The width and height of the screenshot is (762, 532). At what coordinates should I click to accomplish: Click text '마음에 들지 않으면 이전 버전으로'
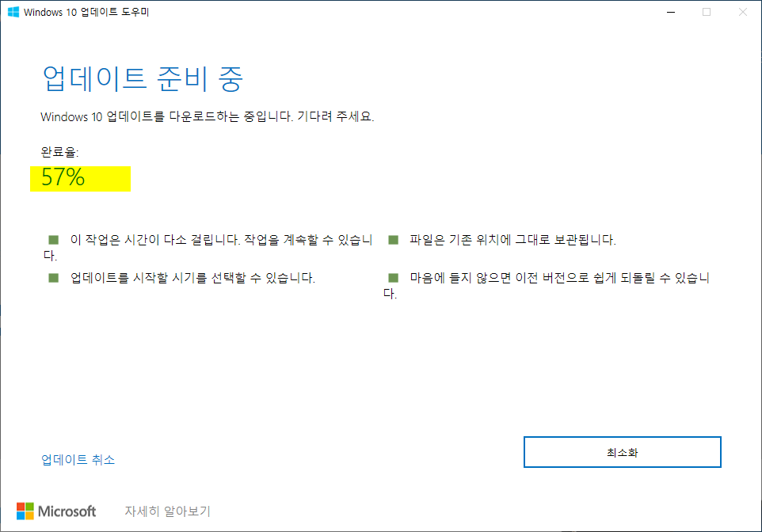click(500, 278)
